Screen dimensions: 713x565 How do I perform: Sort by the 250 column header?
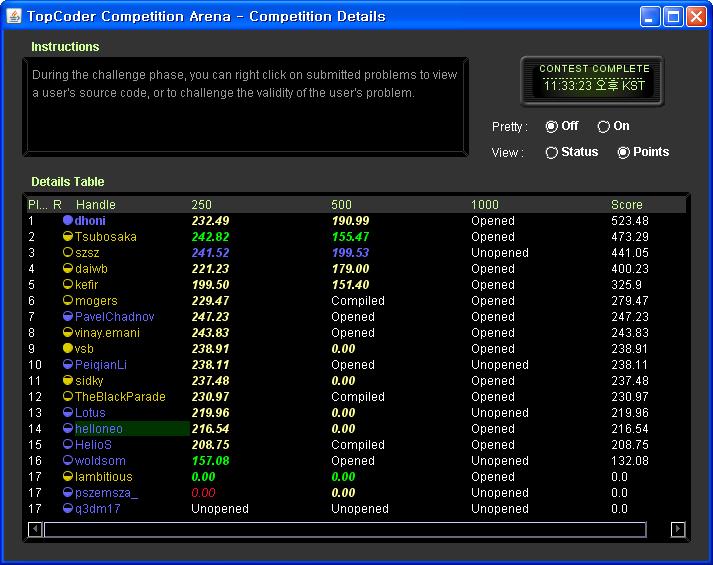[x=201, y=205]
